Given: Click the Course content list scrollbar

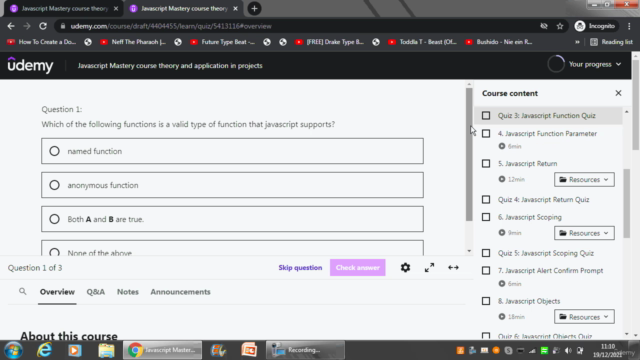Looking at the screenshot, I should click(x=627, y=204).
